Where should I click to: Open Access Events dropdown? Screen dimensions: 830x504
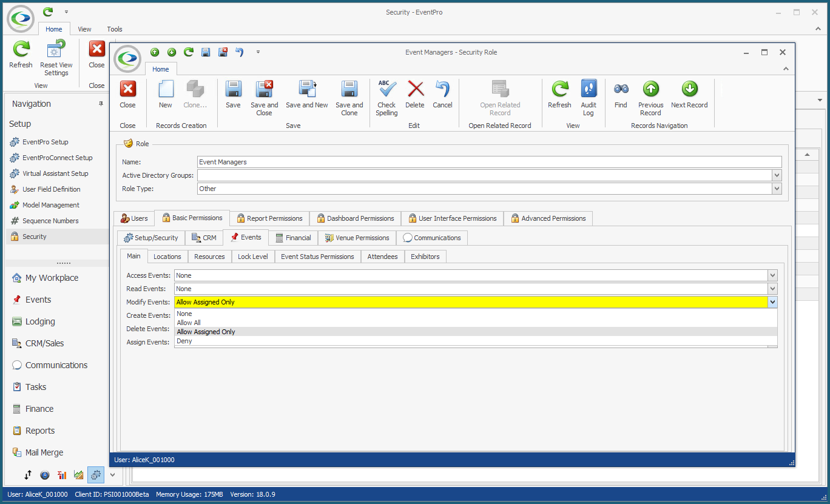(772, 275)
